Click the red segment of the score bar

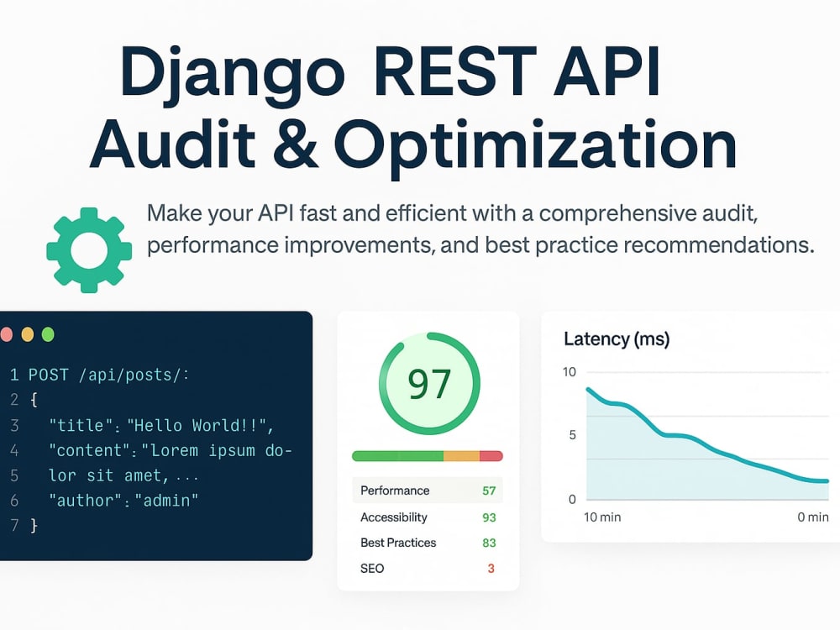[491, 456]
